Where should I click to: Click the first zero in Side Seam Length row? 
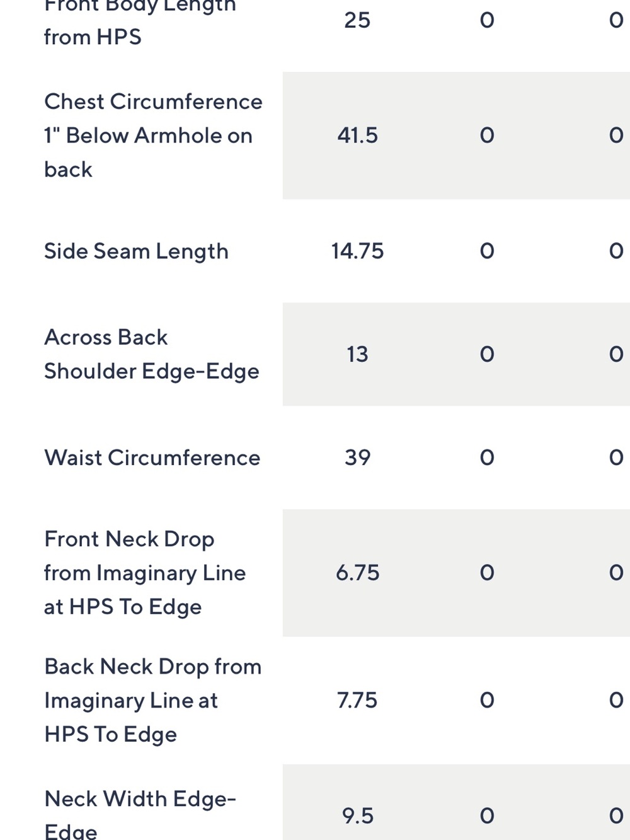pos(487,251)
